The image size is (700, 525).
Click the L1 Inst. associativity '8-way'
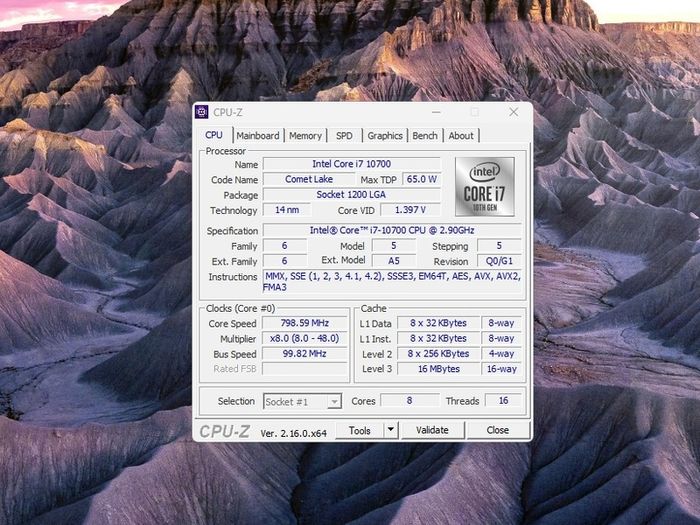tap(501, 338)
